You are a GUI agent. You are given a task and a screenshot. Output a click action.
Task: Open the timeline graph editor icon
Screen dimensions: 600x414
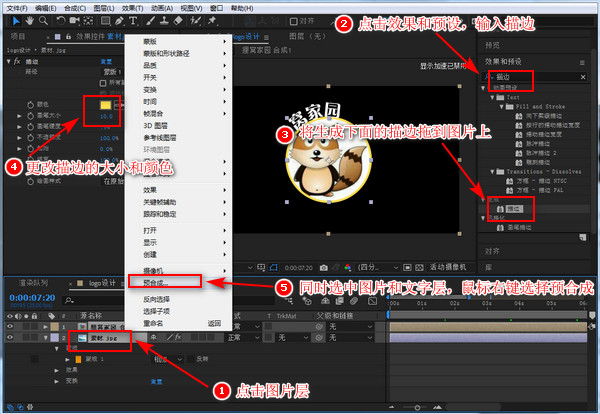pyautogui.click(x=372, y=301)
